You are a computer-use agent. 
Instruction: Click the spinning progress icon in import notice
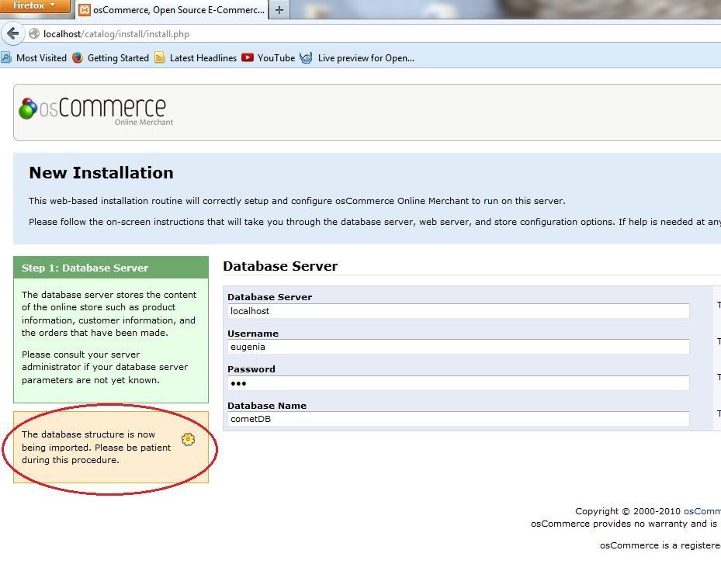pos(188,440)
